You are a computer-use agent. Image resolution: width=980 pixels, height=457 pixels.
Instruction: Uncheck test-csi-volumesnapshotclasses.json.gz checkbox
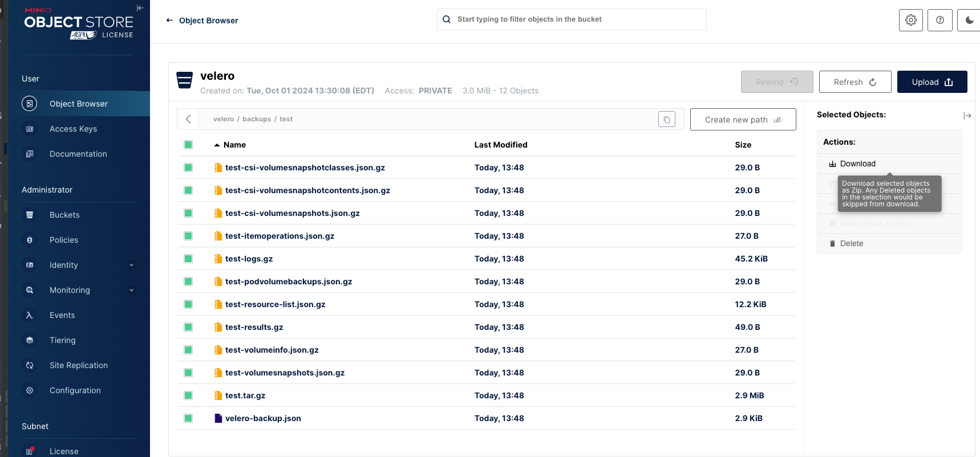(x=188, y=168)
